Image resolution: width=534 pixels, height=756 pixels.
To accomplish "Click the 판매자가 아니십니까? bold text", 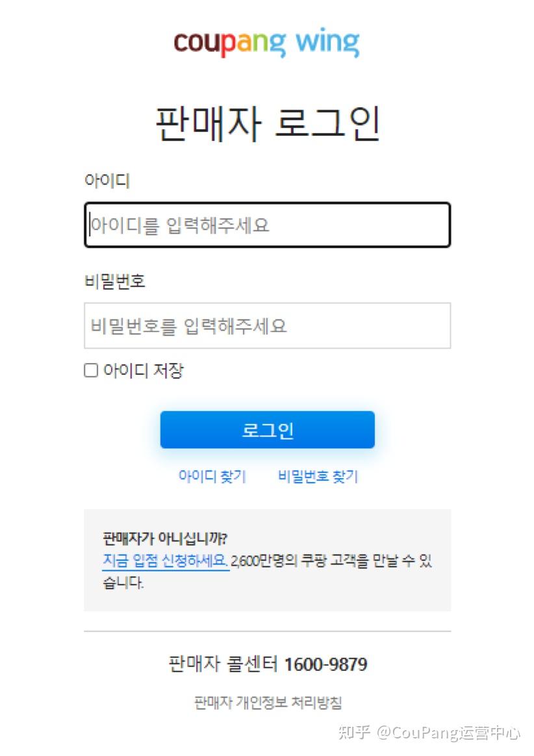I will (165, 538).
